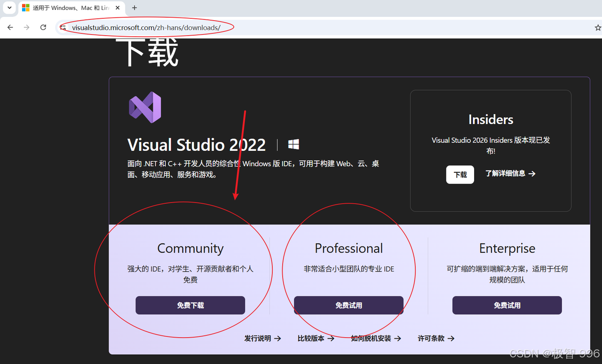Reload the current page
The height and width of the screenshot is (364, 602).
(43, 27)
